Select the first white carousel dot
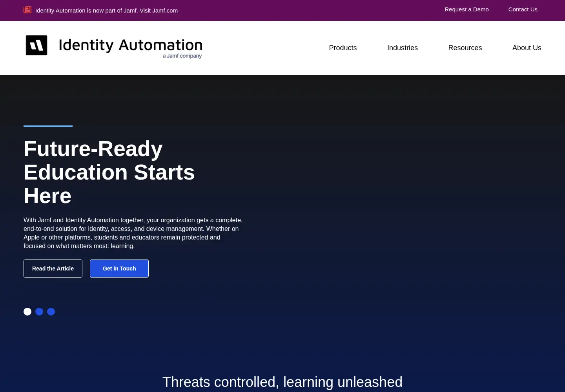Screen dimensions: 565x392 point(27,312)
